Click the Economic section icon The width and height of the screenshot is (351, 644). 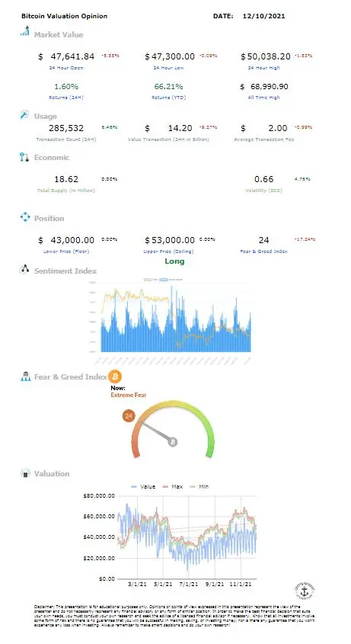coord(24,157)
